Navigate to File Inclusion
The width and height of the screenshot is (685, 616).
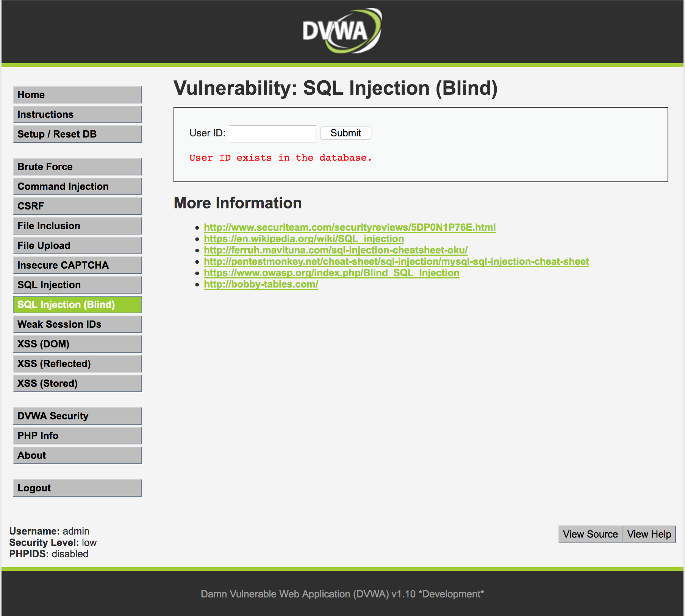click(x=77, y=226)
